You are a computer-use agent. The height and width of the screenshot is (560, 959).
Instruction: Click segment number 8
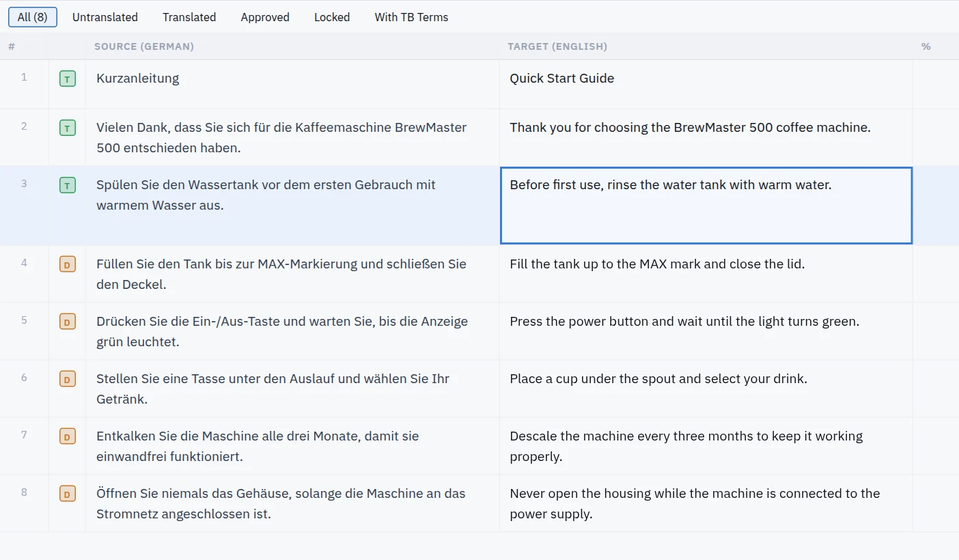tap(24, 492)
